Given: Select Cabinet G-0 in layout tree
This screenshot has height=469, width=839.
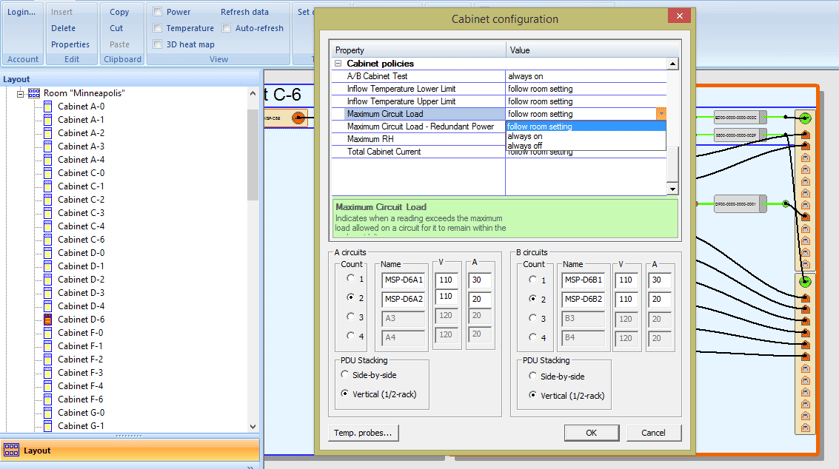Looking at the screenshot, I should pyautogui.click(x=81, y=413).
